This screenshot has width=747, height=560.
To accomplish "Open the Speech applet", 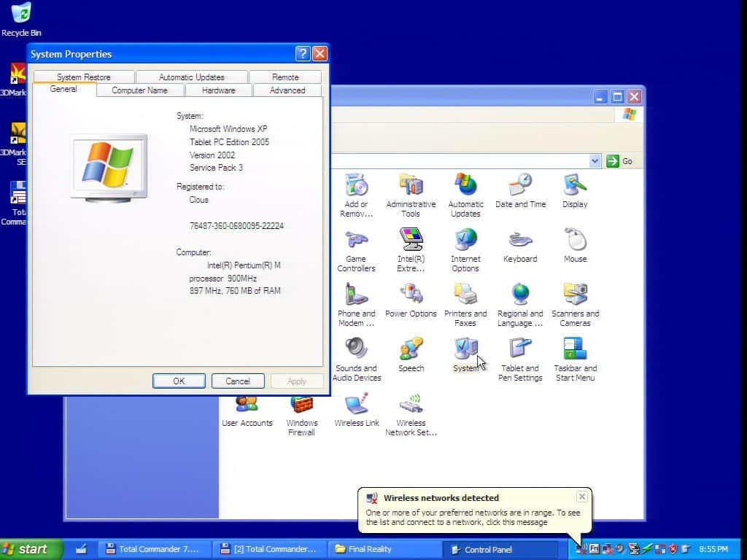I will (411, 355).
